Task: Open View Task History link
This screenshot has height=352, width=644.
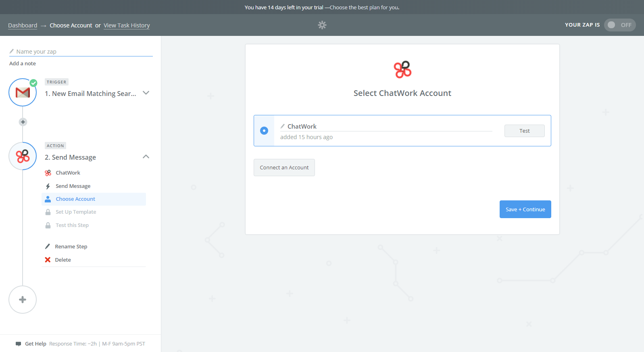Action: (127, 25)
